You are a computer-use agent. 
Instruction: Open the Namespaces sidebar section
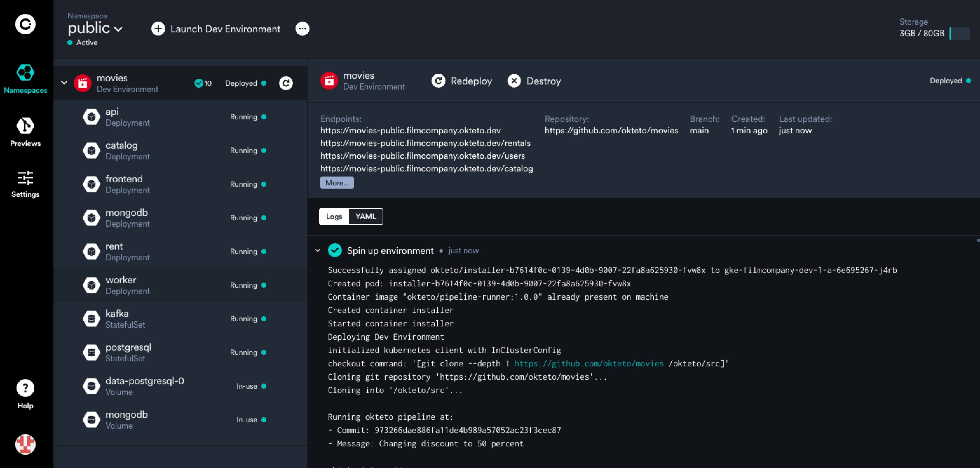pos(25,79)
